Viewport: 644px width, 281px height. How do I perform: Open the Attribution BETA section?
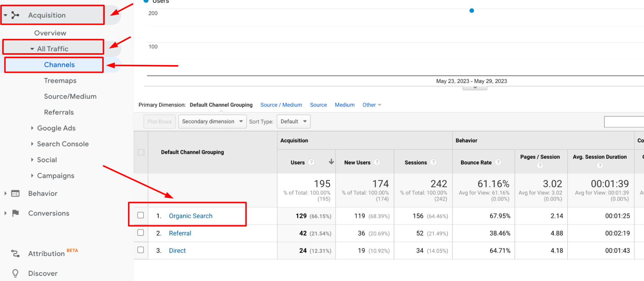pyautogui.click(x=46, y=254)
